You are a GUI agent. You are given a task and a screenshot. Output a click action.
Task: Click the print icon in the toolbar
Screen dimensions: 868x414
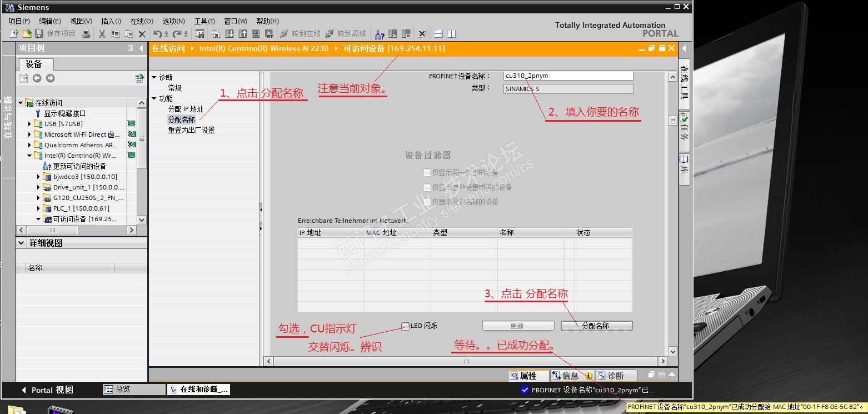[86, 34]
